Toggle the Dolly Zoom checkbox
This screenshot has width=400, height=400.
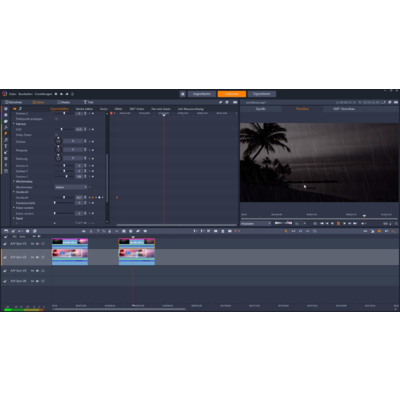[x=56, y=135]
